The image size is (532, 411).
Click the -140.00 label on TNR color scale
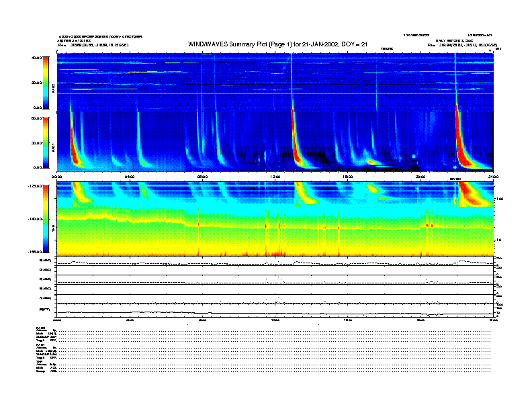click(35, 219)
